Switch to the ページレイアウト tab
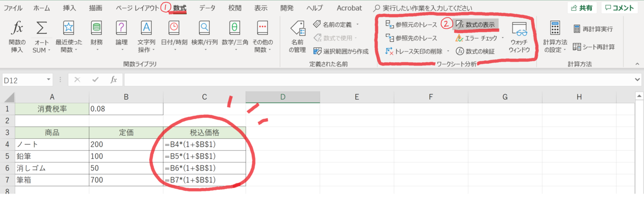This screenshot has height=201, width=644. (x=137, y=8)
